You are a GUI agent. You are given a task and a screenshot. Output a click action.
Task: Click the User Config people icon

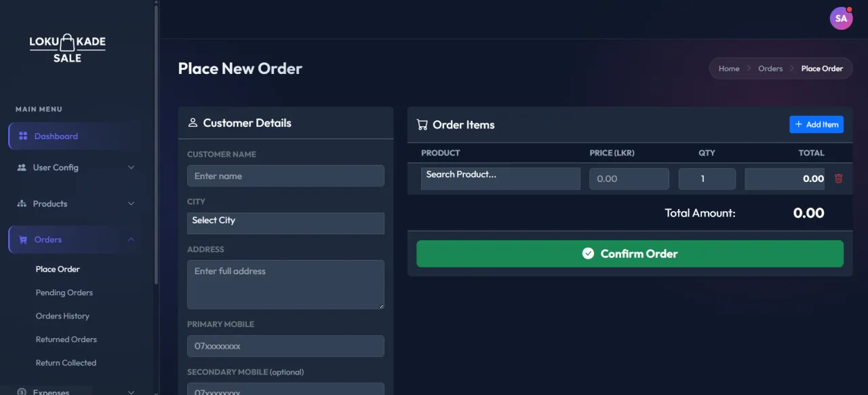pos(22,168)
